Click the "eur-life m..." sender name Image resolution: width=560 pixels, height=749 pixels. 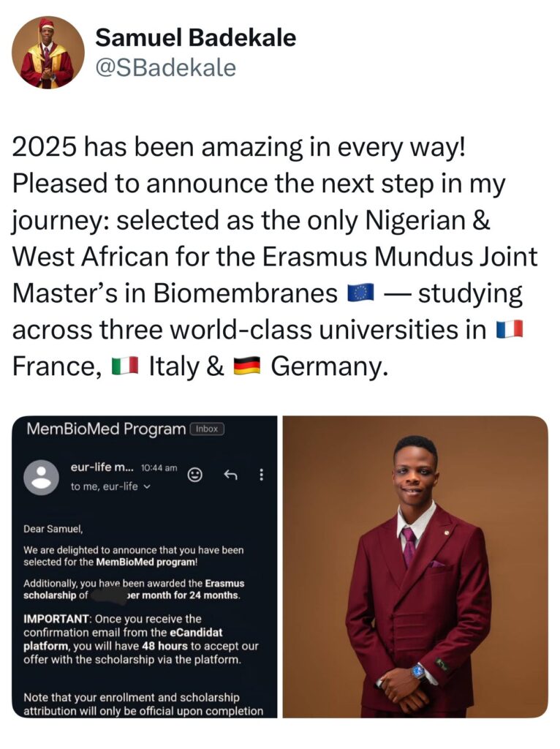point(100,467)
